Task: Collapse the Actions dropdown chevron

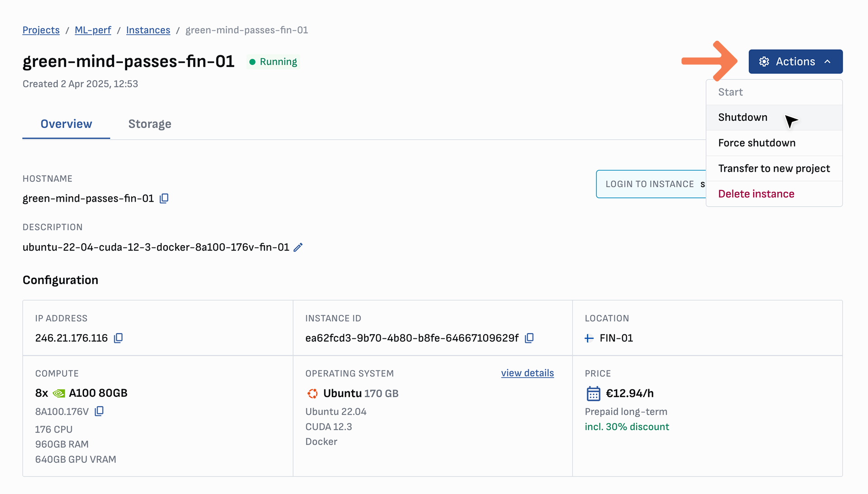Action: click(x=827, y=62)
